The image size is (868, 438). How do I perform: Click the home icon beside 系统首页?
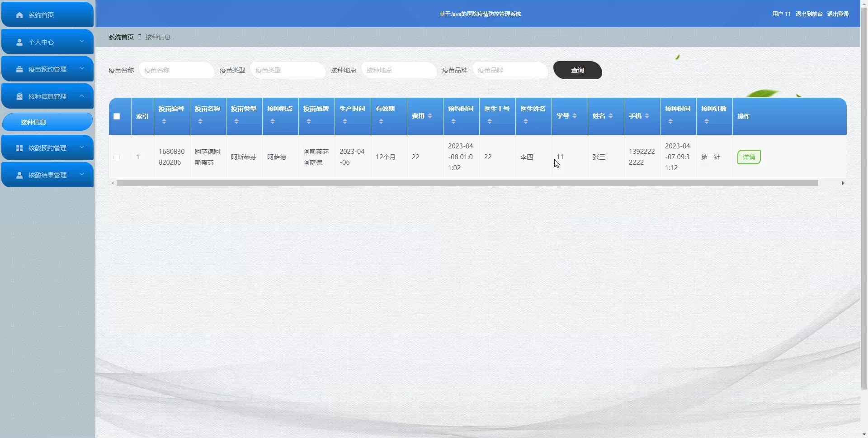coord(19,15)
